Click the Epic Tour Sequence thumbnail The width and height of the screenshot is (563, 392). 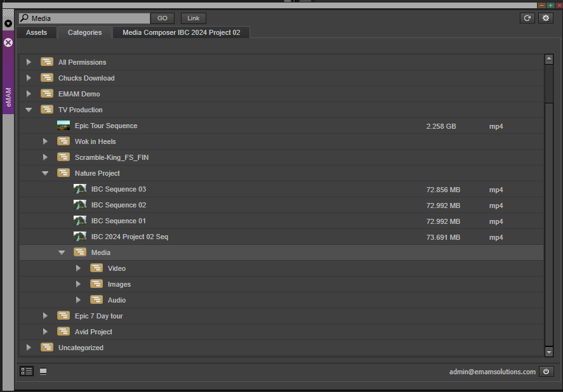[63, 126]
